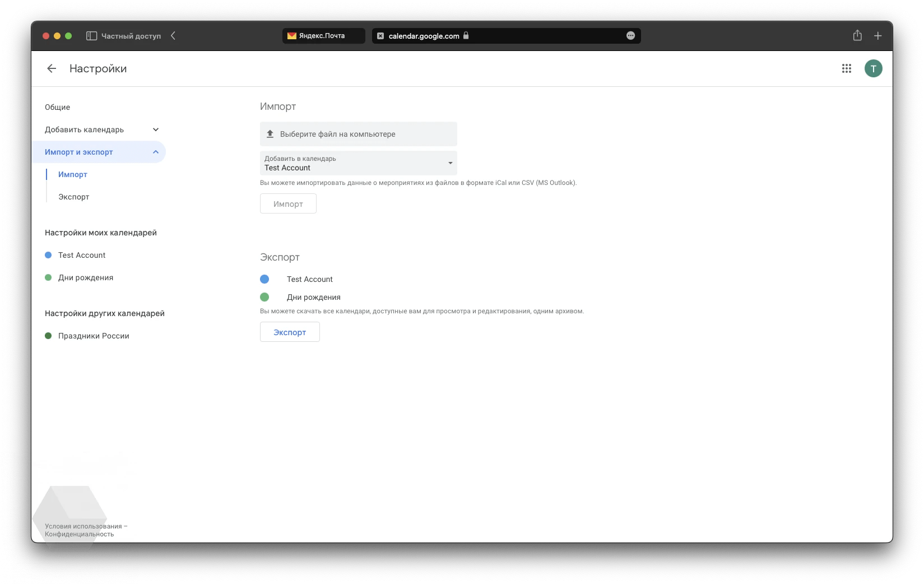Click Выберите файл на компьютере
Viewport: 924px width, 584px height.
pyautogui.click(x=359, y=134)
